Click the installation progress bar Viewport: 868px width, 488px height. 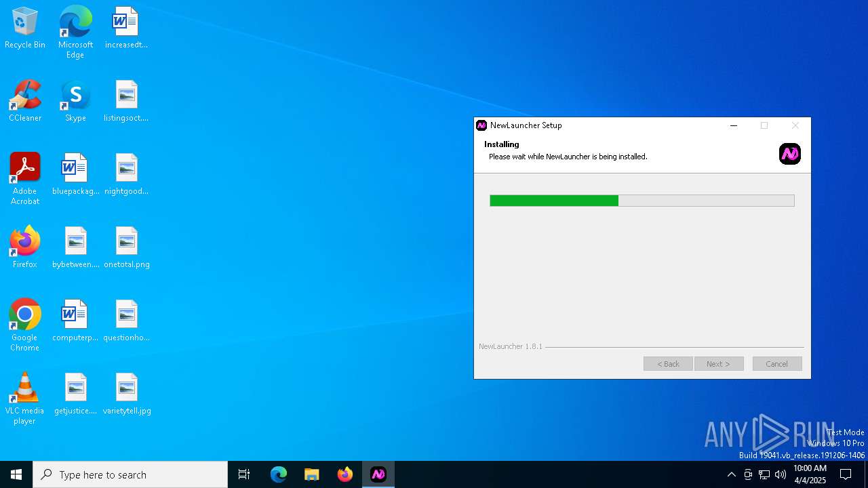click(x=642, y=201)
